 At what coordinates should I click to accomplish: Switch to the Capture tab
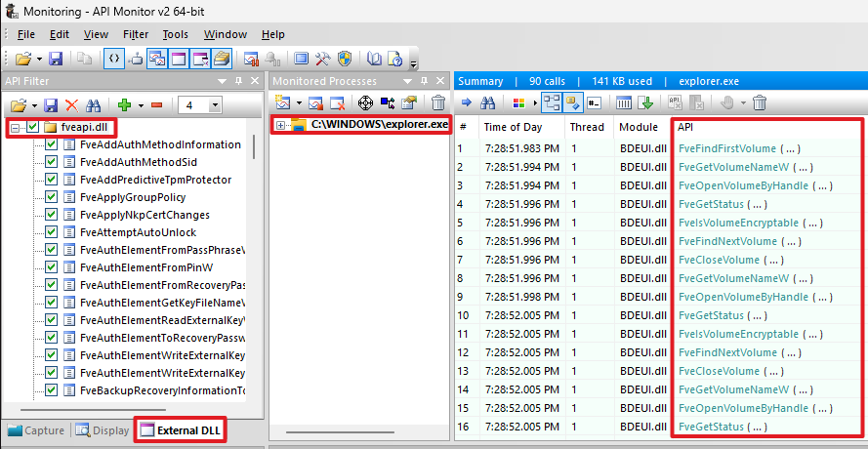[36, 430]
